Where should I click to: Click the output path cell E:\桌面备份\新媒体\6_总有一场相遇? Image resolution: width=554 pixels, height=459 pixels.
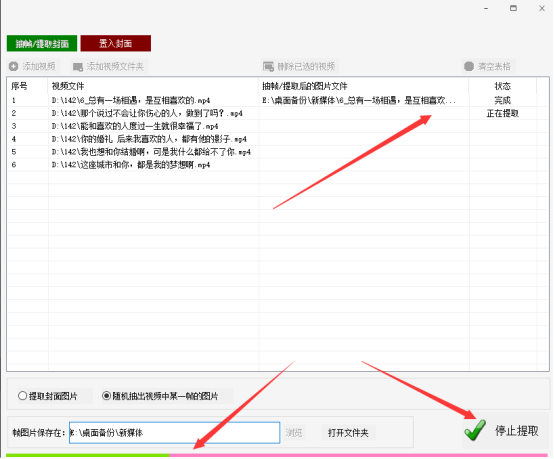(x=359, y=100)
